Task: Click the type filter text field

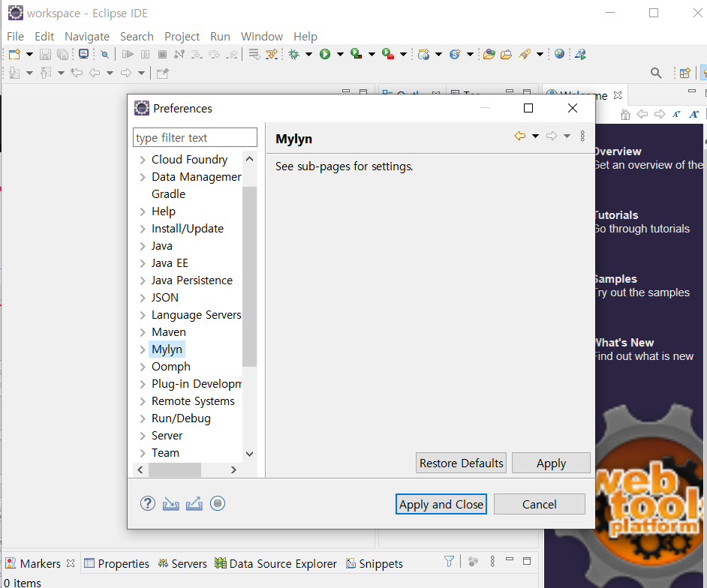Action: [194, 137]
